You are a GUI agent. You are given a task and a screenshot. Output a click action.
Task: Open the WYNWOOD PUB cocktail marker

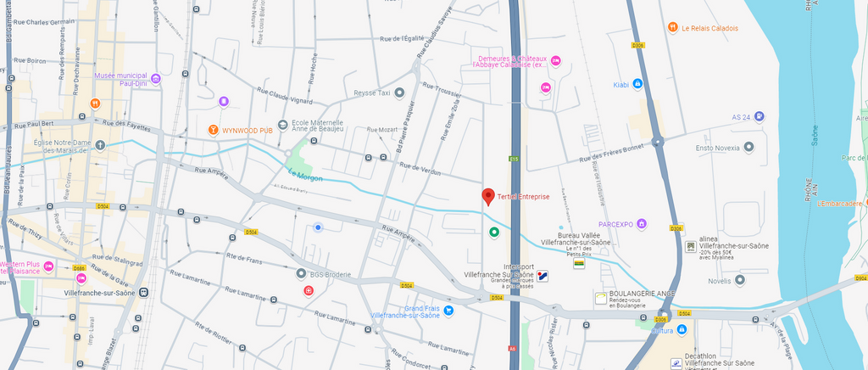point(213,130)
